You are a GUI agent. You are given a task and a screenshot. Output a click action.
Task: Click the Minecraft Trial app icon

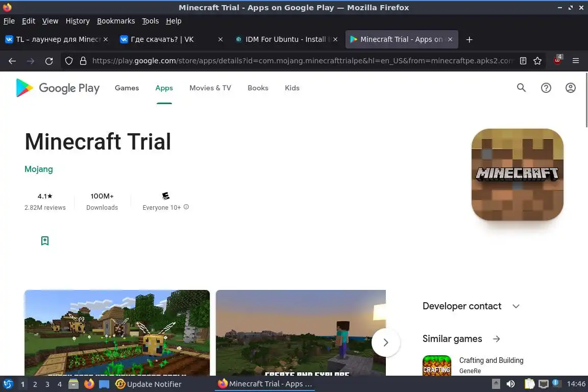(x=517, y=175)
